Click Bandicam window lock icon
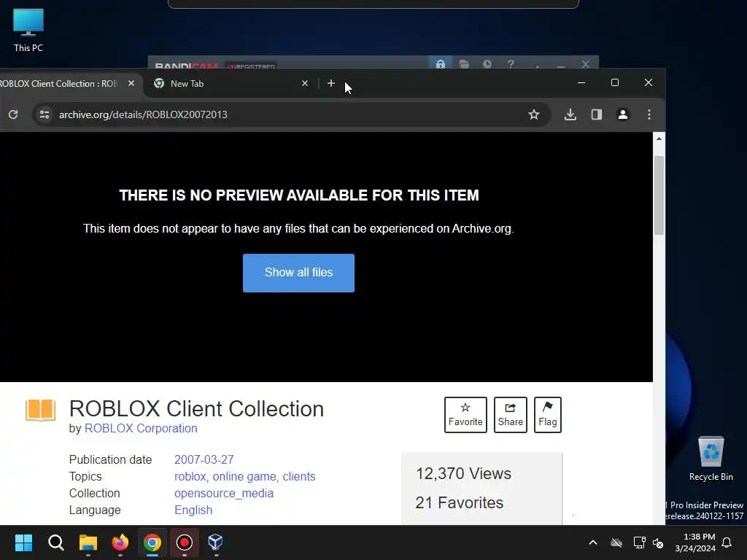Viewport: 747px width, 560px height. pos(440,64)
